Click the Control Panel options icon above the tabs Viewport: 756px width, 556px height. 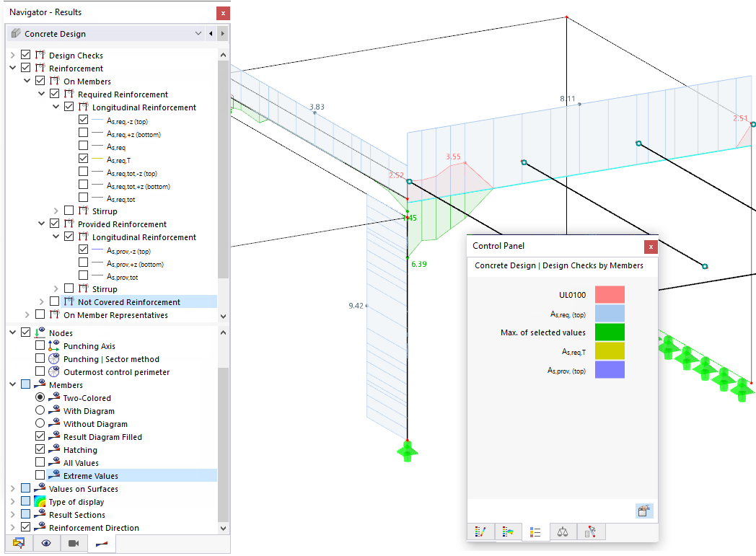coord(644,511)
